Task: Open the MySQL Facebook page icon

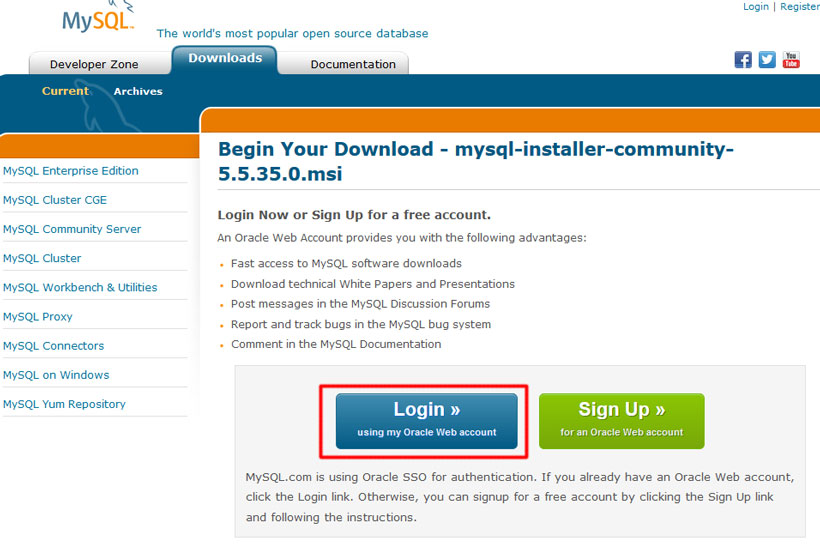Action: (743, 60)
